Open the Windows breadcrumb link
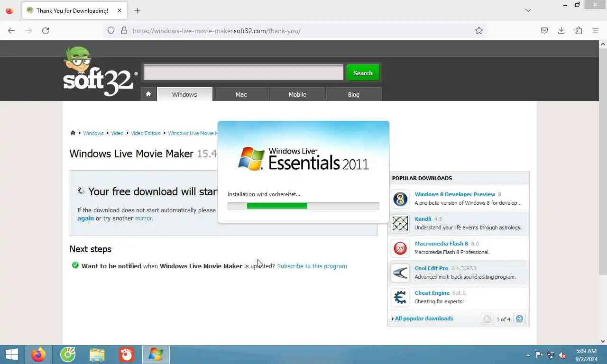Image resolution: width=607 pixels, height=364 pixels. pos(93,133)
